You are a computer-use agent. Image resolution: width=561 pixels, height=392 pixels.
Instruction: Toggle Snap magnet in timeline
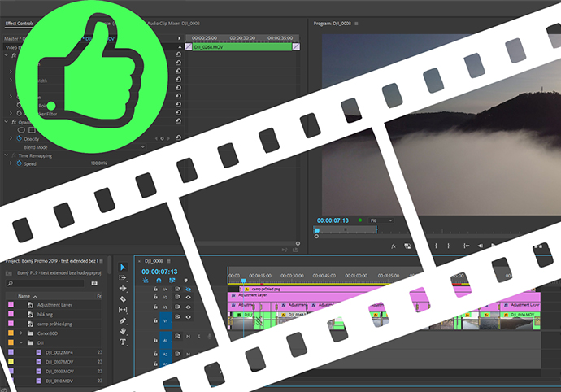[159, 281]
